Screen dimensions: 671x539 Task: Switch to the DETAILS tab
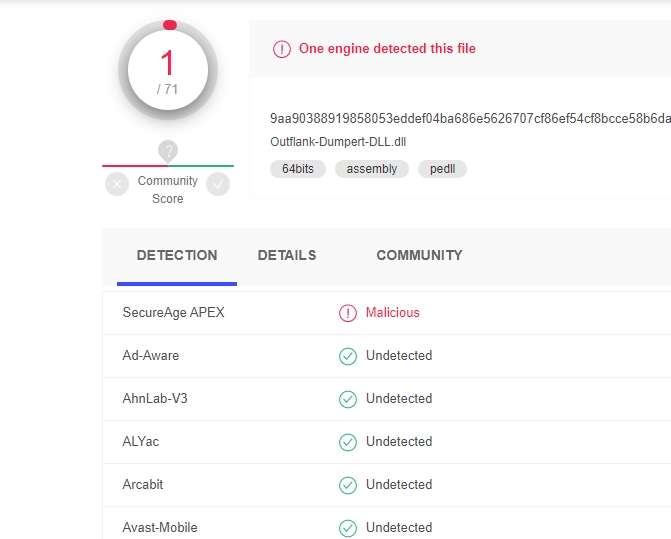[x=287, y=256]
